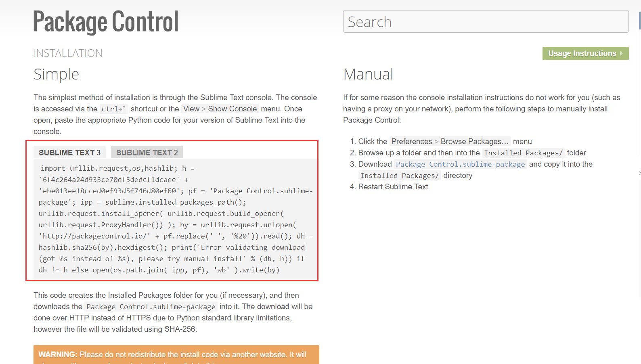This screenshot has width=641, height=364.
Task: Click the 'Restart Sublime Text' step
Action: [x=393, y=187]
